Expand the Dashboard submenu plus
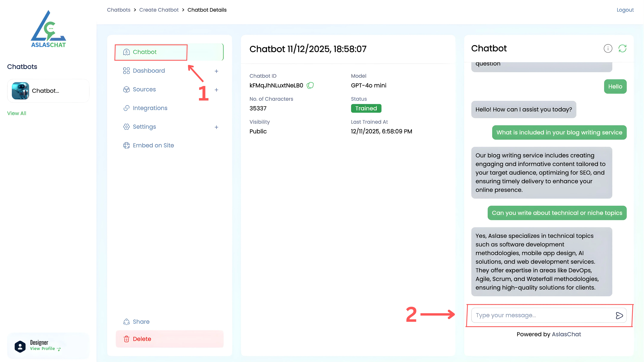The image size is (644, 362). [216, 71]
